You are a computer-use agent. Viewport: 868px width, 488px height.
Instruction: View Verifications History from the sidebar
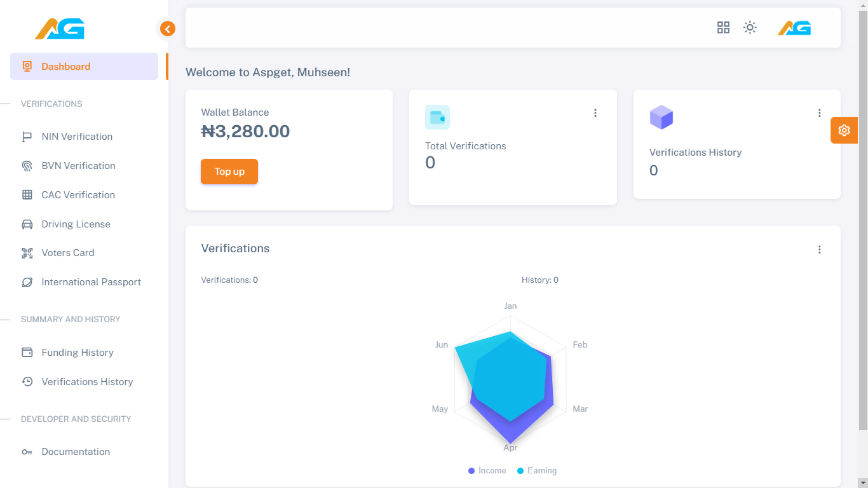tap(87, 381)
